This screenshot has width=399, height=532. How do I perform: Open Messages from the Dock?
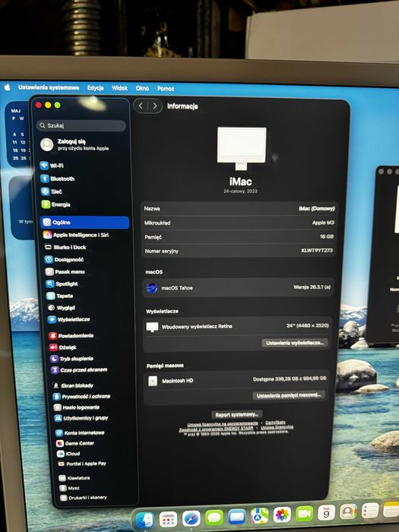214,518
